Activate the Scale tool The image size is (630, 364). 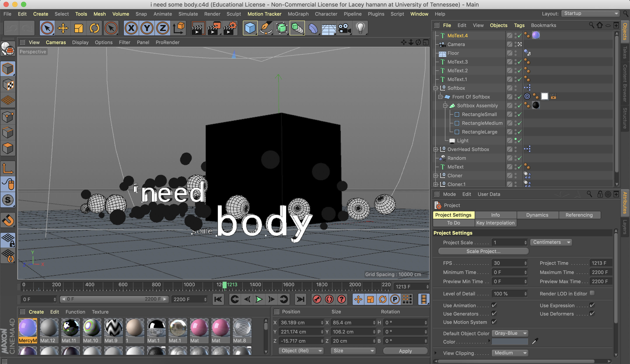tap(79, 28)
